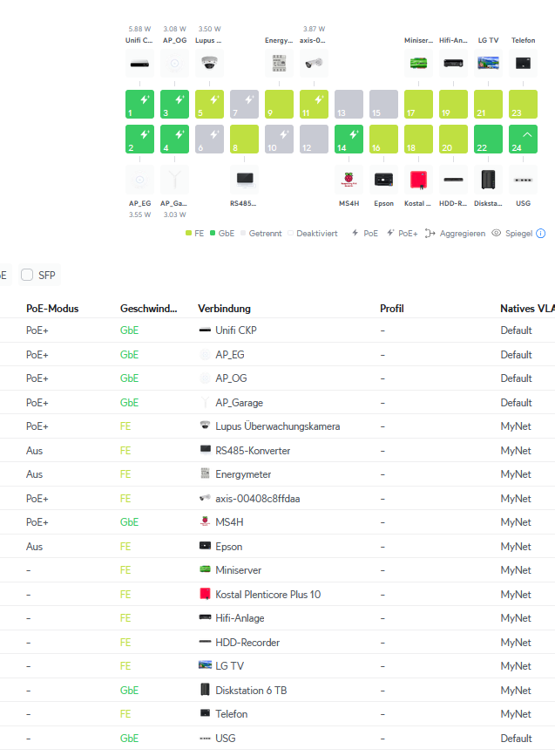Open the Kostal Plenticore Plus 10 row
This screenshot has width=555, height=756.
pyautogui.click(x=267, y=595)
